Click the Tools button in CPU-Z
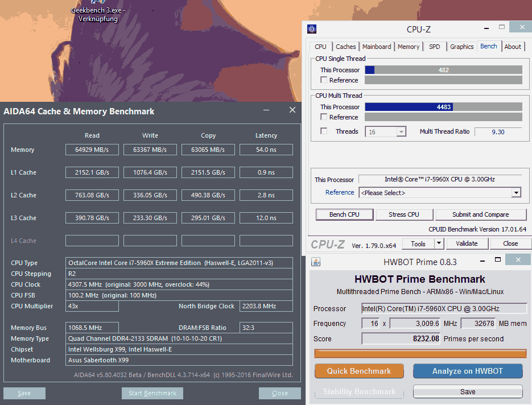 418,243
